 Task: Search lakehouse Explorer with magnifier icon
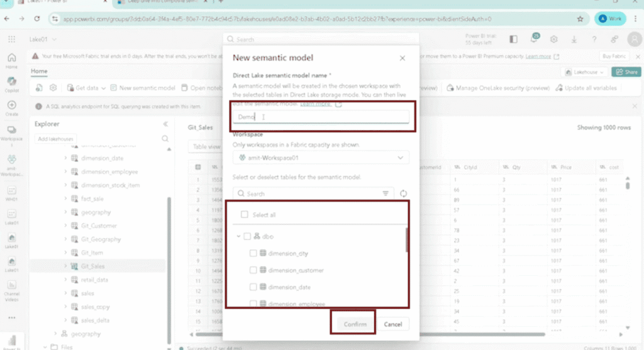(x=165, y=138)
